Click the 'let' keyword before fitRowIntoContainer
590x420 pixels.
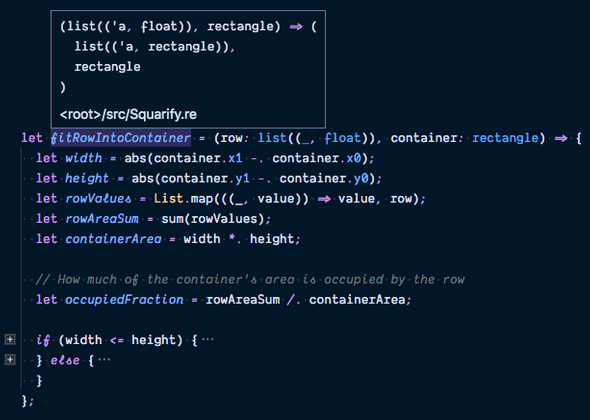32,138
